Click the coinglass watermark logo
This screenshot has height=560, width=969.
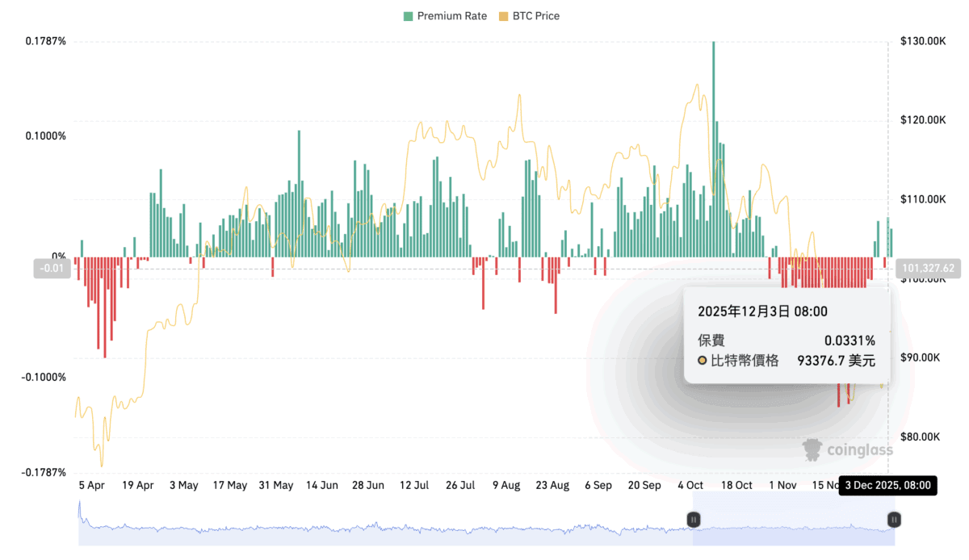point(847,449)
